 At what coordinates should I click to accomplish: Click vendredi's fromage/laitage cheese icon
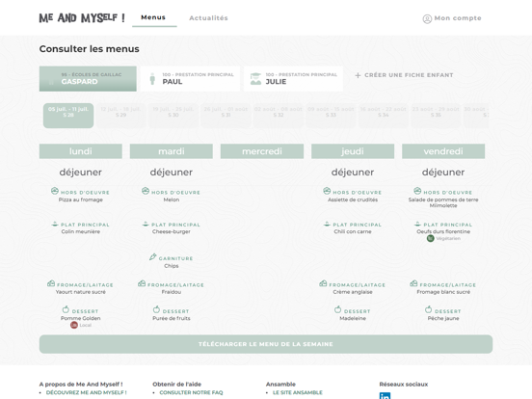point(413,283)
